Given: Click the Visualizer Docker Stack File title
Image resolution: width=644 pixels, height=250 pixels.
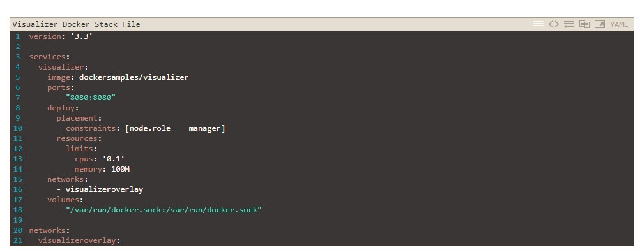Looking at the screenshot, I should pos(77,24).
